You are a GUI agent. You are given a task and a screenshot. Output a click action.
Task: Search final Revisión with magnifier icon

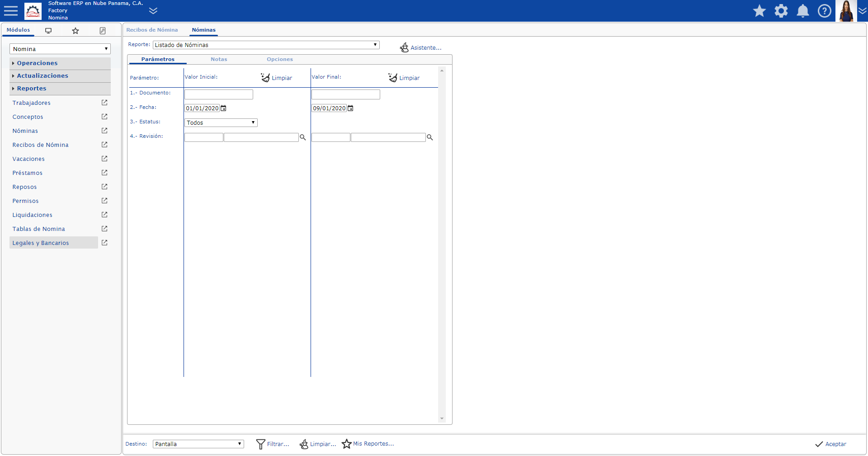430,137
